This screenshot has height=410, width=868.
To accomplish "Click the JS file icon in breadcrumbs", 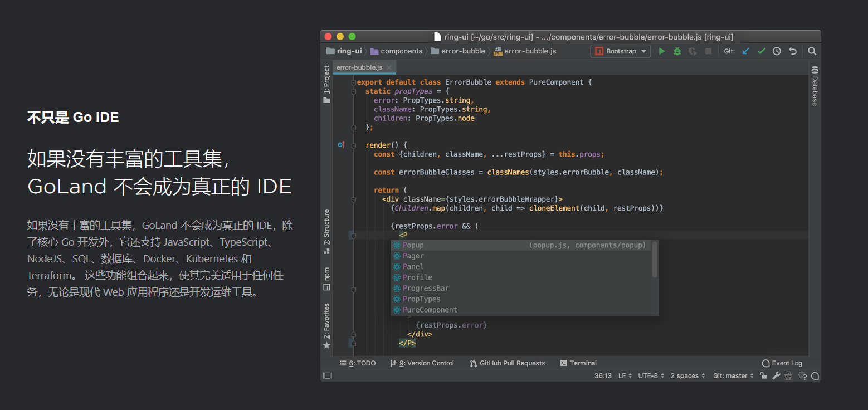I will [498, 51].
